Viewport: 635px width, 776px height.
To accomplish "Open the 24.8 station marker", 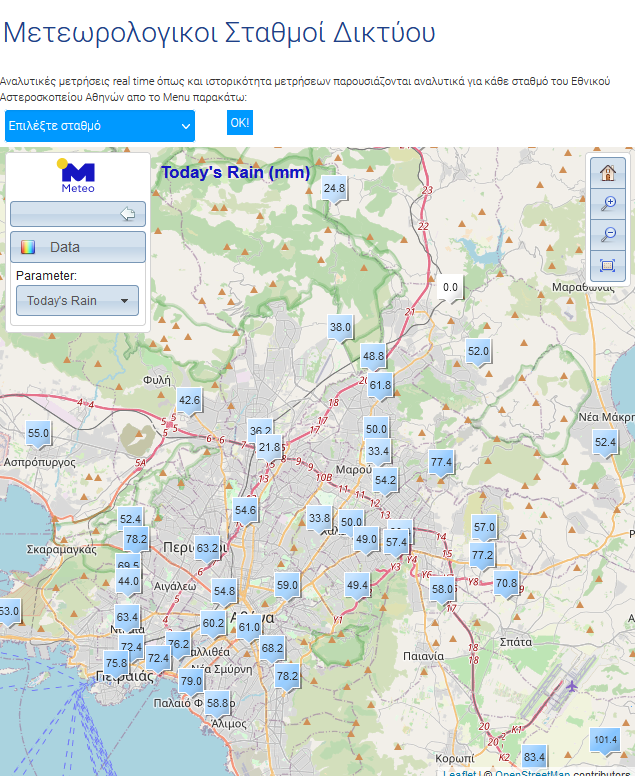I will tap(334, 188).
